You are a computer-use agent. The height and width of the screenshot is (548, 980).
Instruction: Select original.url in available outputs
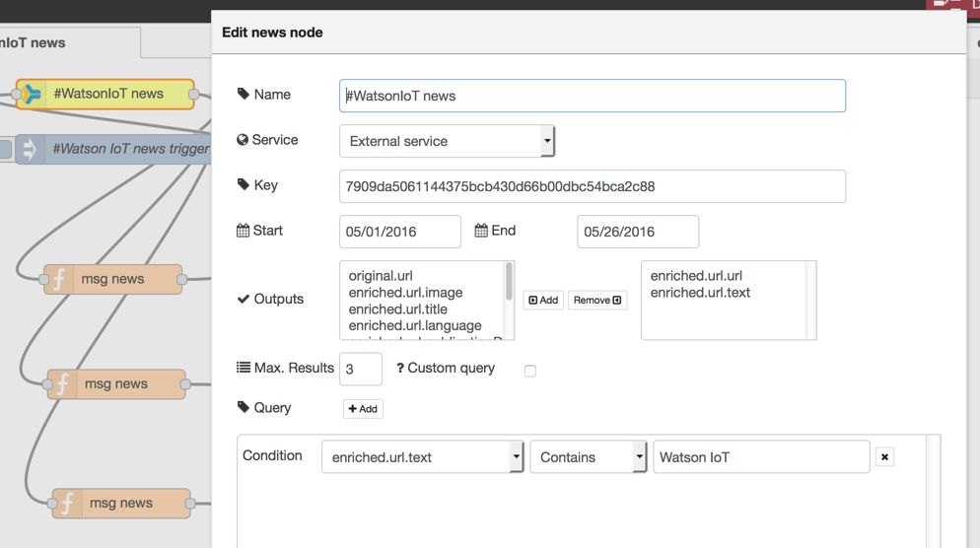tap(381, 276)
